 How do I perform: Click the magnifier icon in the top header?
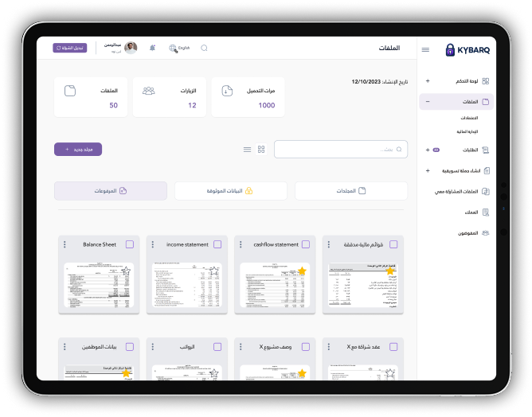(204, 48)
